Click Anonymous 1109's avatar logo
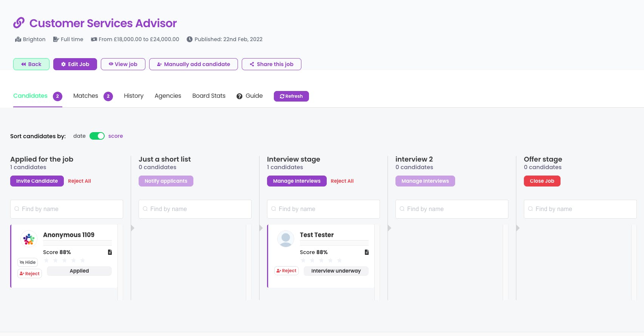 (x=29, y=239)
